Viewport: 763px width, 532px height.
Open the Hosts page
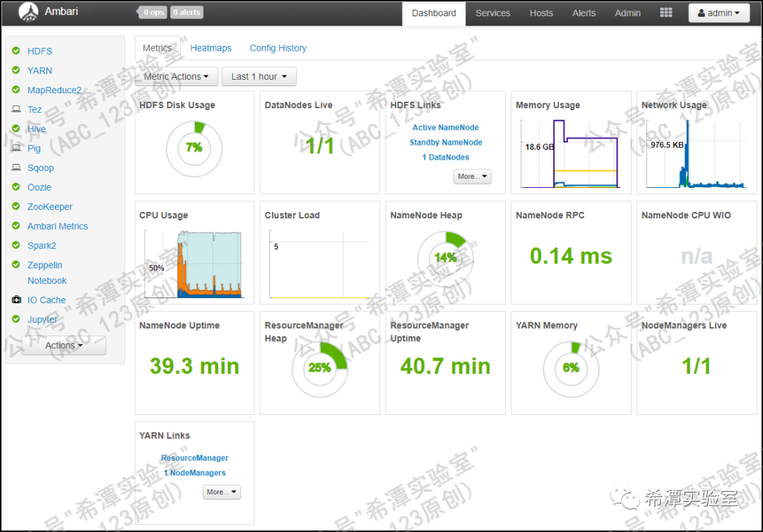click(x=541, y=13)
